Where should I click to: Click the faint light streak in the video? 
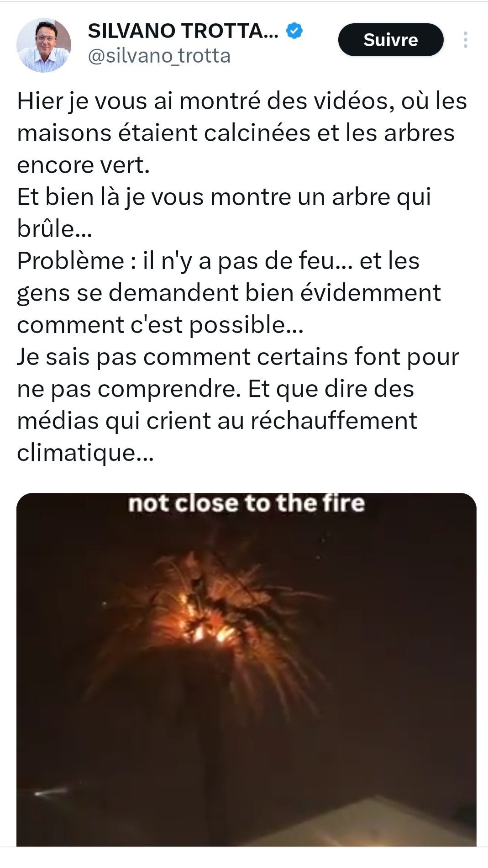(x=51, y=792)
